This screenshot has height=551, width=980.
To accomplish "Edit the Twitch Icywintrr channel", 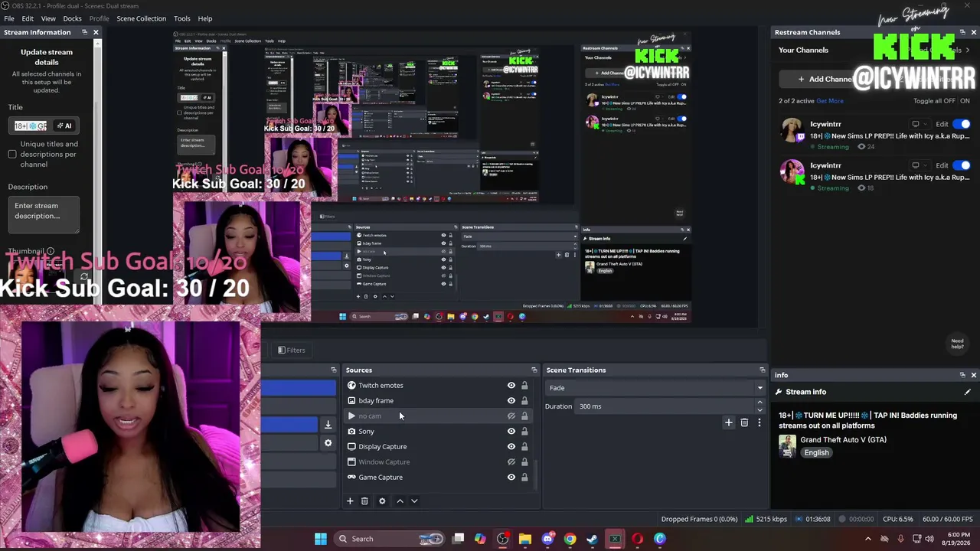I will [942, 124].
